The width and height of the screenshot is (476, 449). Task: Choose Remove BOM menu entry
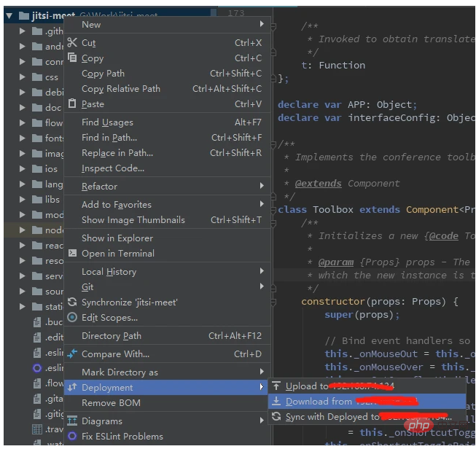(x=167, y=402)
